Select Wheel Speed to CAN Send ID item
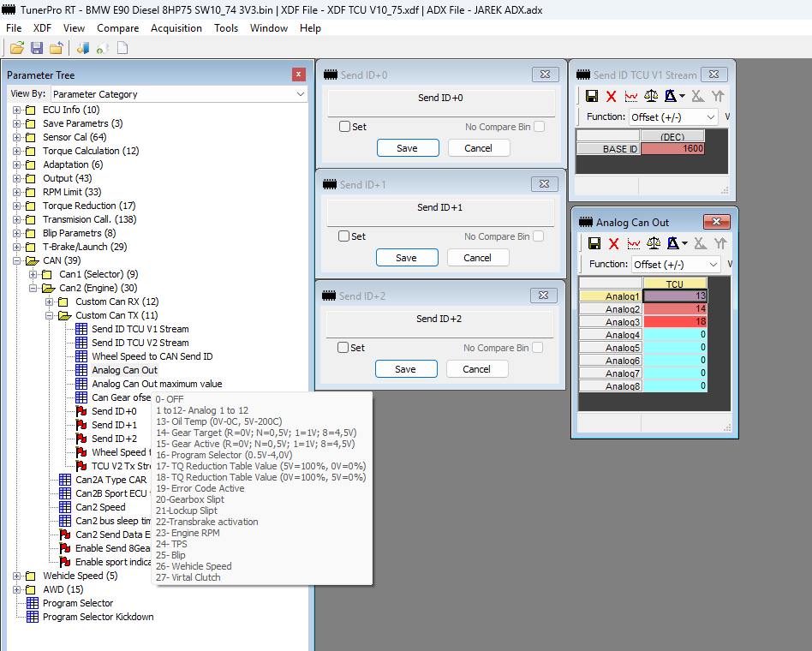This screenshot has height=651, width=812. pos(152,356)
